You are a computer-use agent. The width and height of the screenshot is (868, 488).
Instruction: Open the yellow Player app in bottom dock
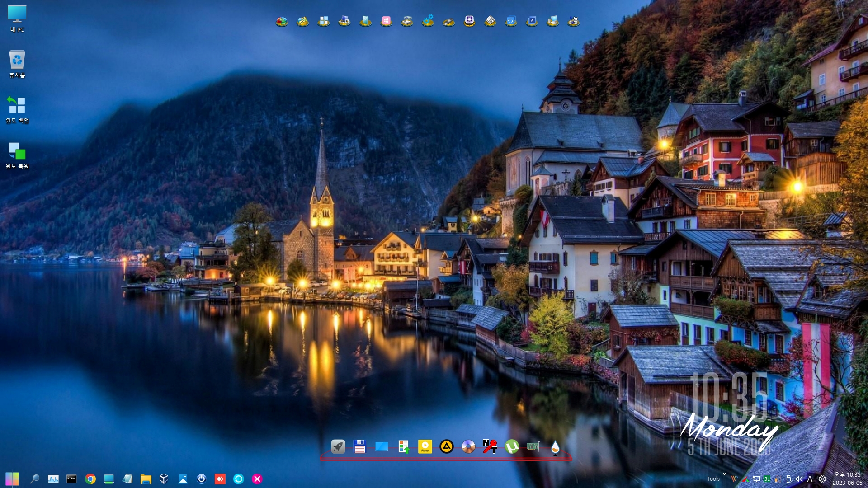tap(425, 447)
